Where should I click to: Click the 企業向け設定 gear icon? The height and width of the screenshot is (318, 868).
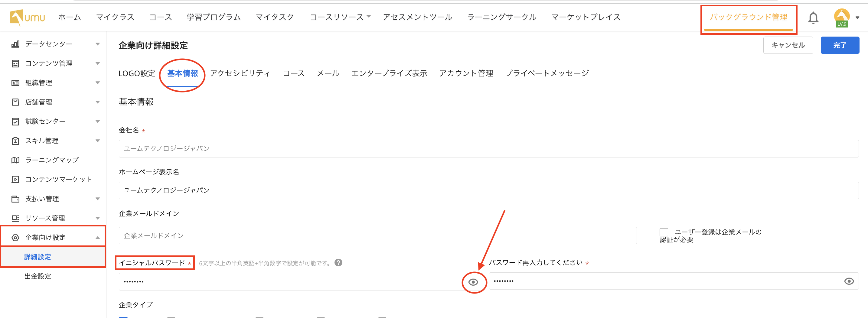[15, 238]
